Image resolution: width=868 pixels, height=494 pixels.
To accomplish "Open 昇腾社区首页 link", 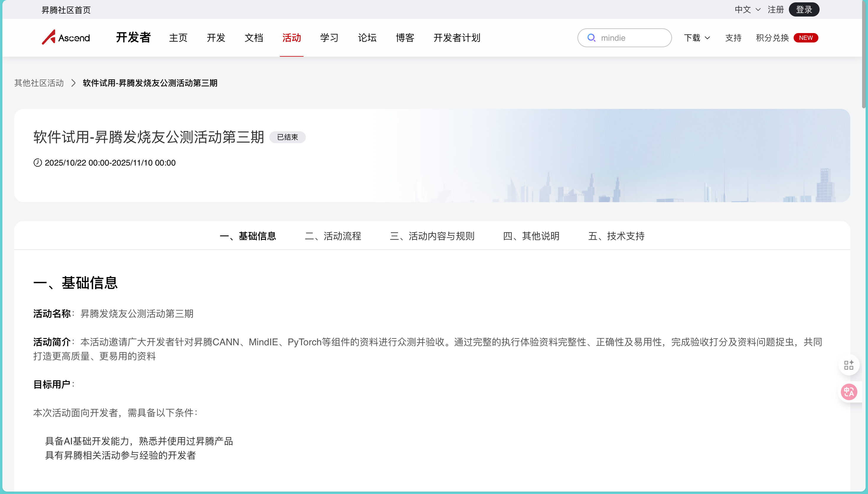I will click(x=66, y=10).
